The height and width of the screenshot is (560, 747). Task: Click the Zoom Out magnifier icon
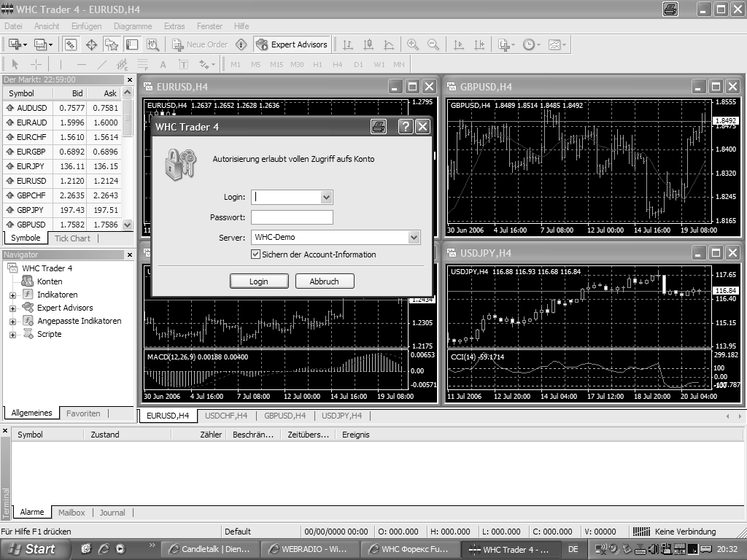433,44
